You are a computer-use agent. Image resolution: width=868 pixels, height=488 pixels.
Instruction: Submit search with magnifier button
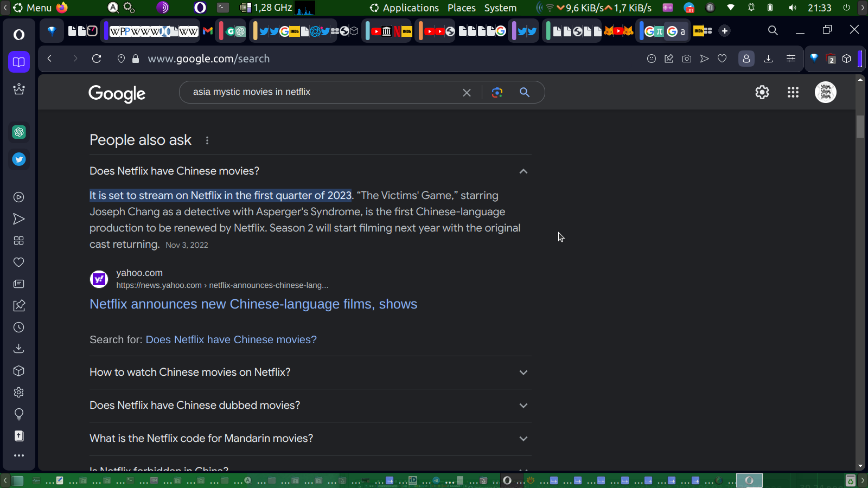[525, 92]
